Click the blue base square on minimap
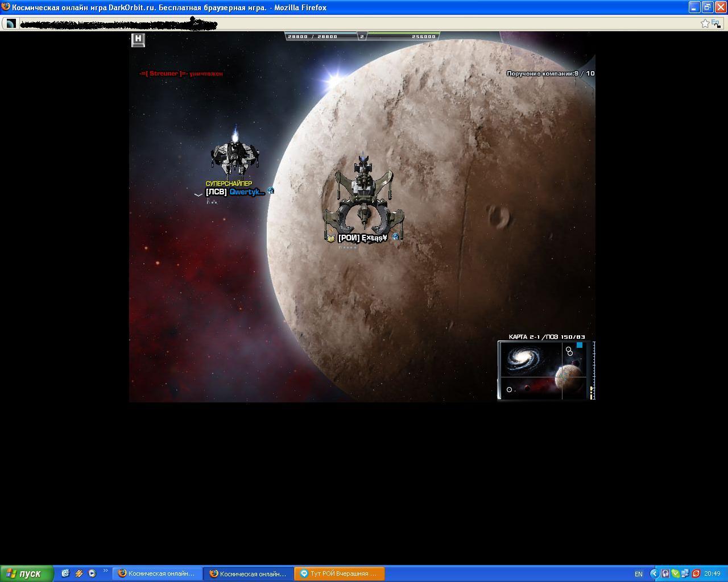 click(580, 345)
